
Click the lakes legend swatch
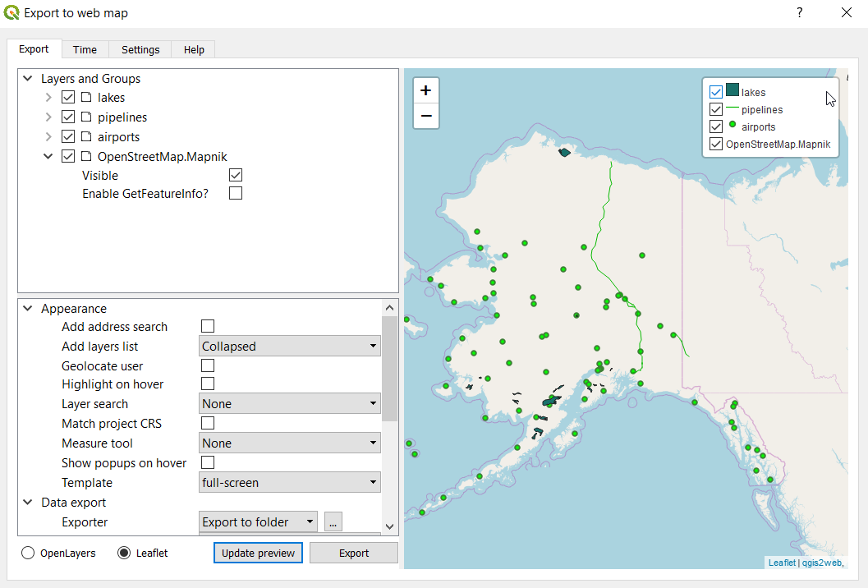tap(733, 90)
